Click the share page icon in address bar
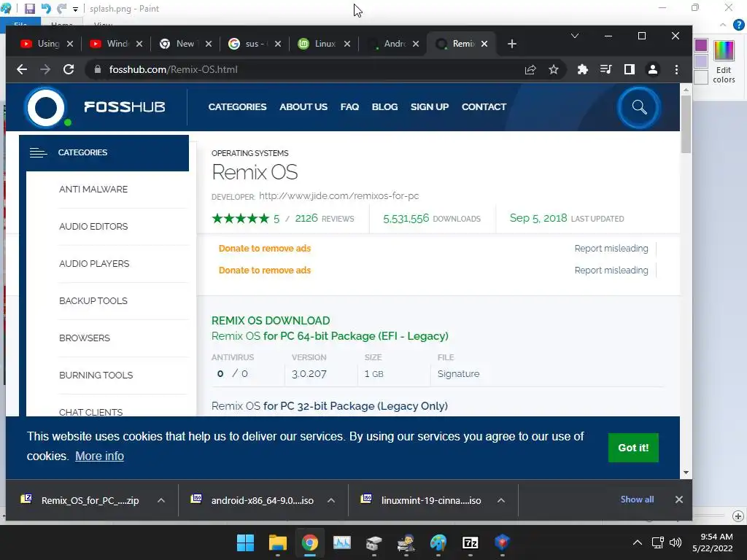Image resolution: width=747 pixels, height=560 pixels. pyautogui.click(x=530, y=69)
